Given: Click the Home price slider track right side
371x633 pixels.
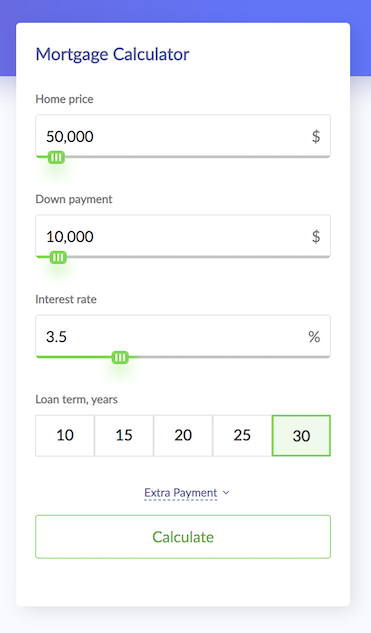Looking at the screenshot, I should pos(197,157).
